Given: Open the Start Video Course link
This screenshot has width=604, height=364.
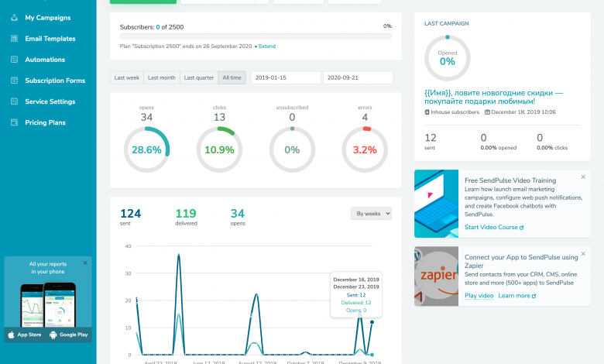Looking at the screenshot, I should click(493, 228).
